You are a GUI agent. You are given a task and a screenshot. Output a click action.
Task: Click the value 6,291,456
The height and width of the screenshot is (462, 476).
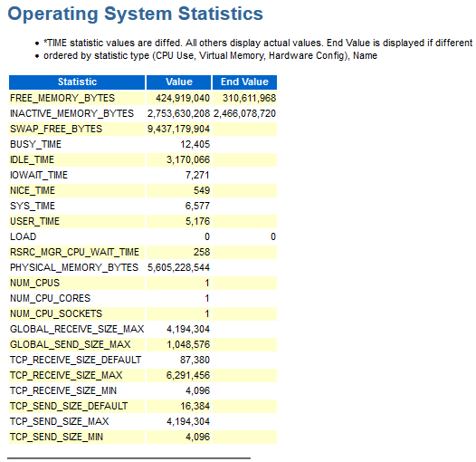tap(188, 375)
